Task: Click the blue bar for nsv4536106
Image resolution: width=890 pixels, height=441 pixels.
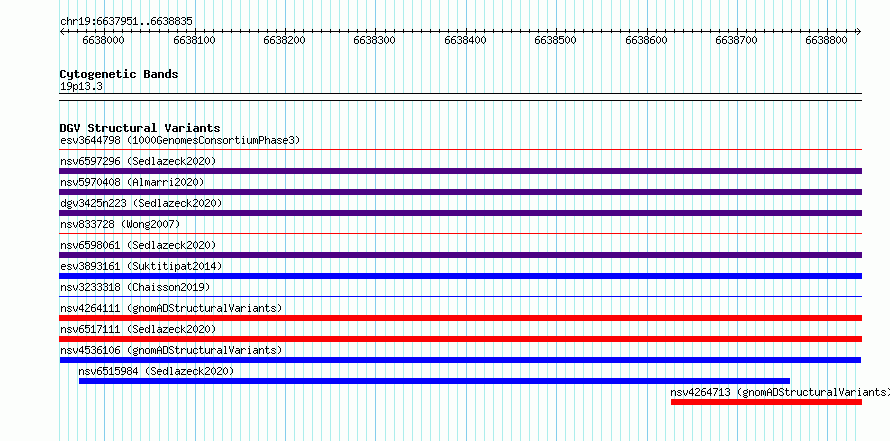Action: tap(460, 360)
